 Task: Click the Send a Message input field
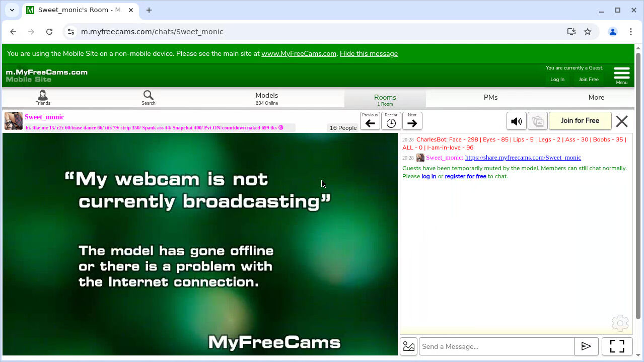(496, 346)
